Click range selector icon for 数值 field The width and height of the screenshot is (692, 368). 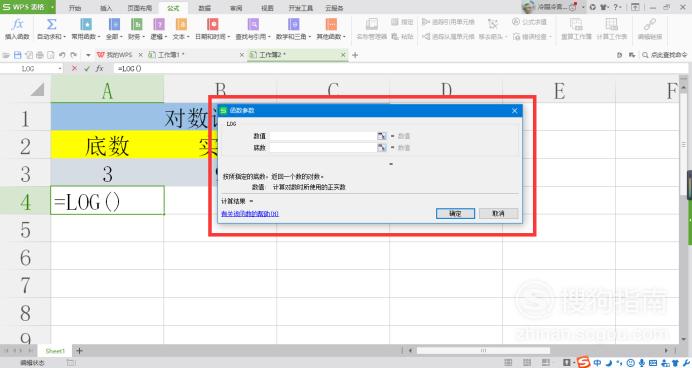[x=382, y=136]
